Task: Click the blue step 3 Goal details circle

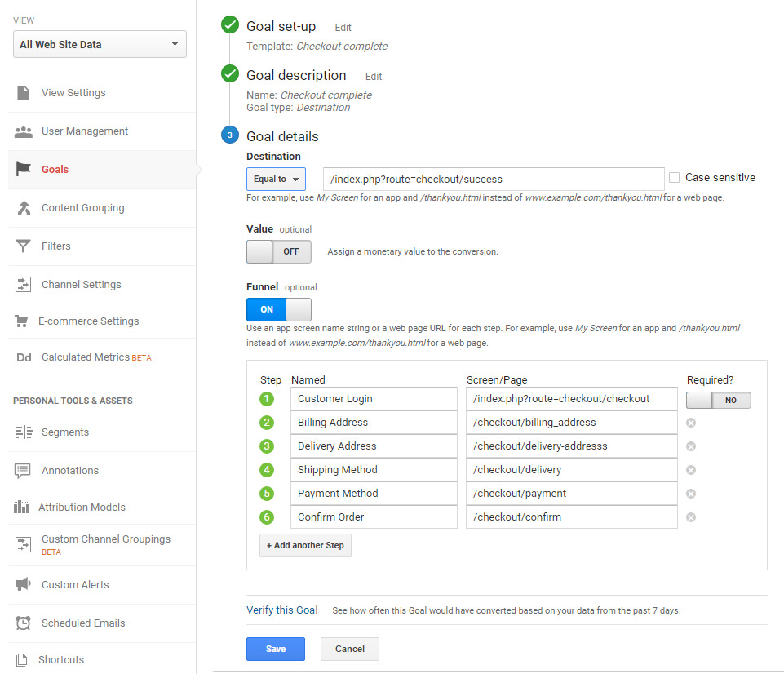Action: click(230, 135)
